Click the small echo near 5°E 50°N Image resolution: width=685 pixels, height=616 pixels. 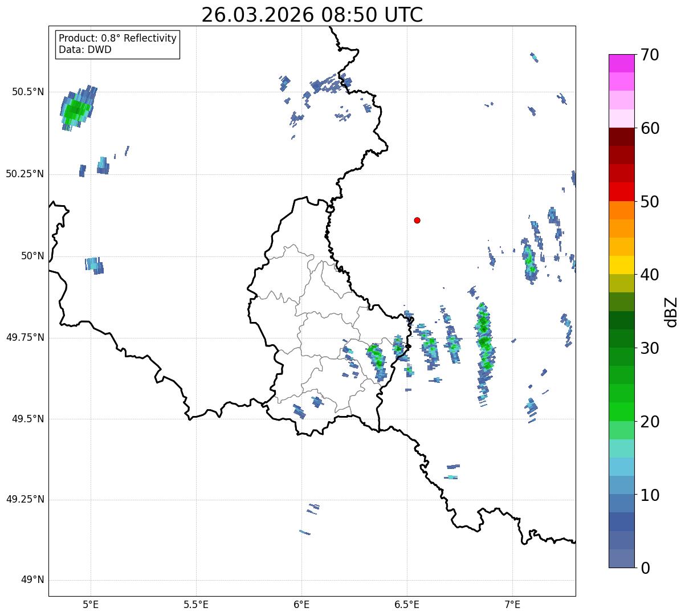click(95, 266)
